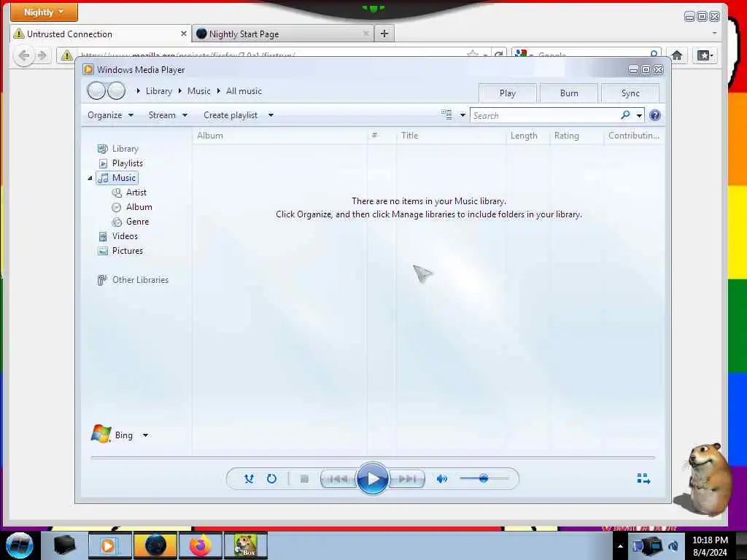Select Library in the navigation pane
The image size is (747, 560).
(x=125, y=149)
